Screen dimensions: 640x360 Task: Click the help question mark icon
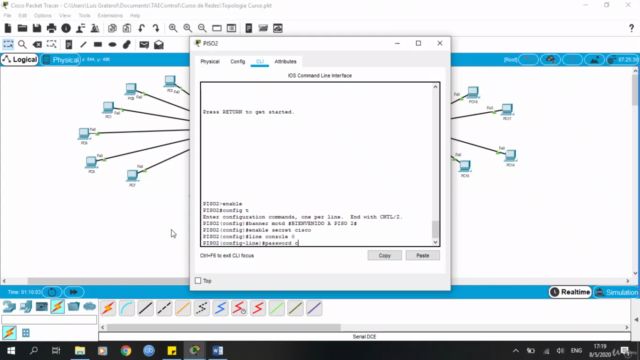point(631,28)
